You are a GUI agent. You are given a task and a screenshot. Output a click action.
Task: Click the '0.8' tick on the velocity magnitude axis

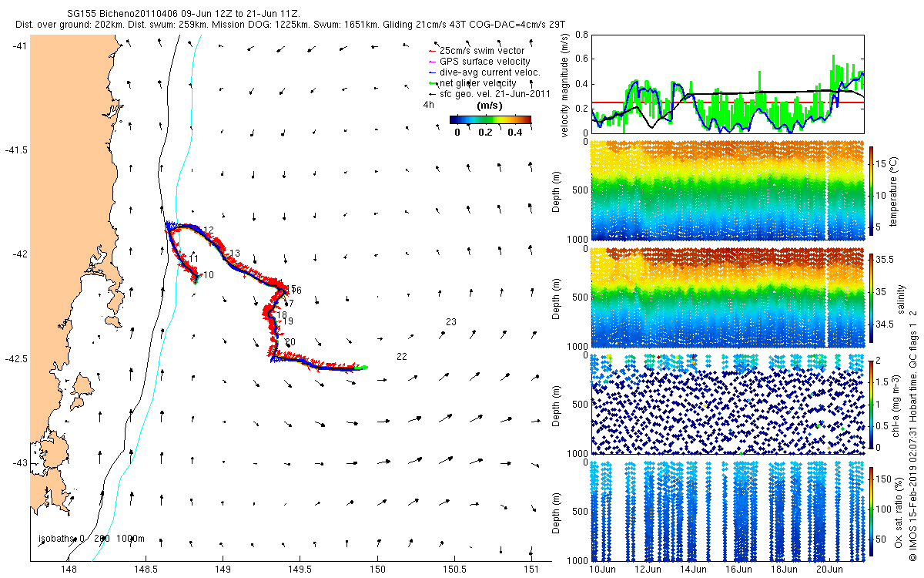pyautogui.click(x=581, y=35)
